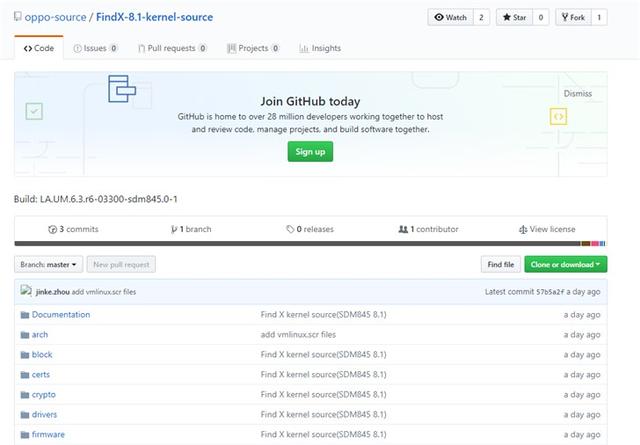Click folder icon beside Documentation
The width and height of the screenshot is (640, 445).
coord(25,315)
